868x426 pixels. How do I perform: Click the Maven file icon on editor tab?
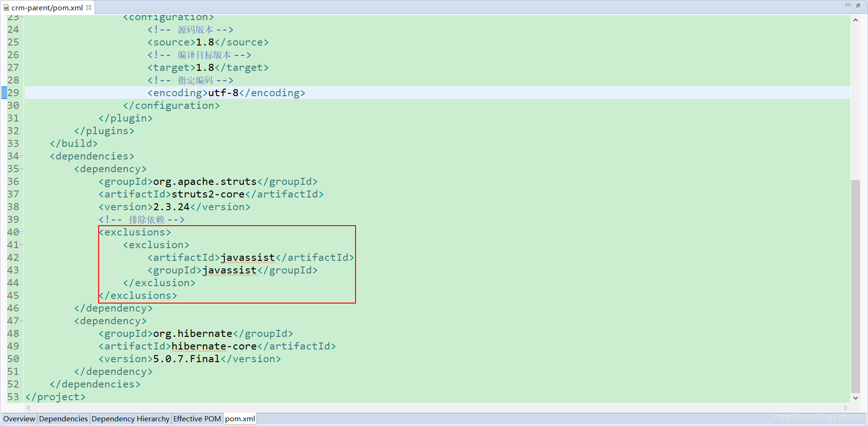(6, 8)
